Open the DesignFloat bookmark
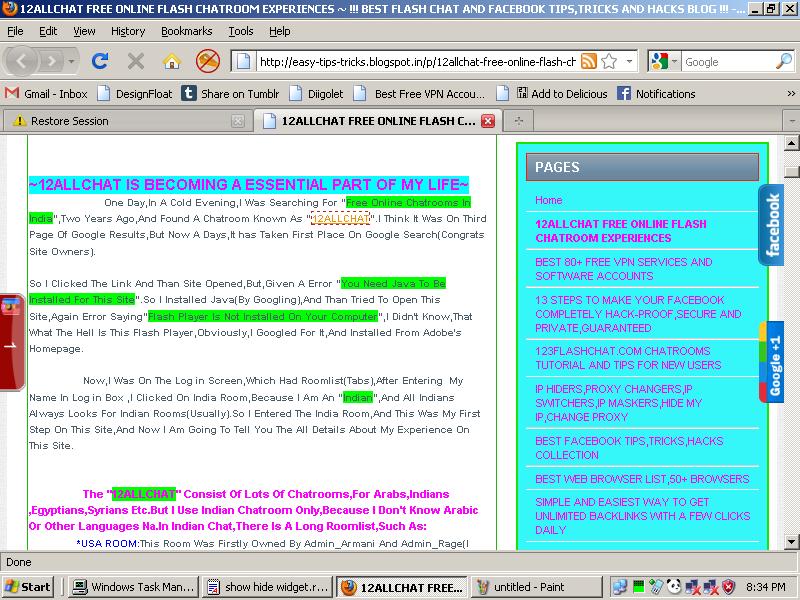The height and width of the screenshot is (600, 800). pos(135,94)
